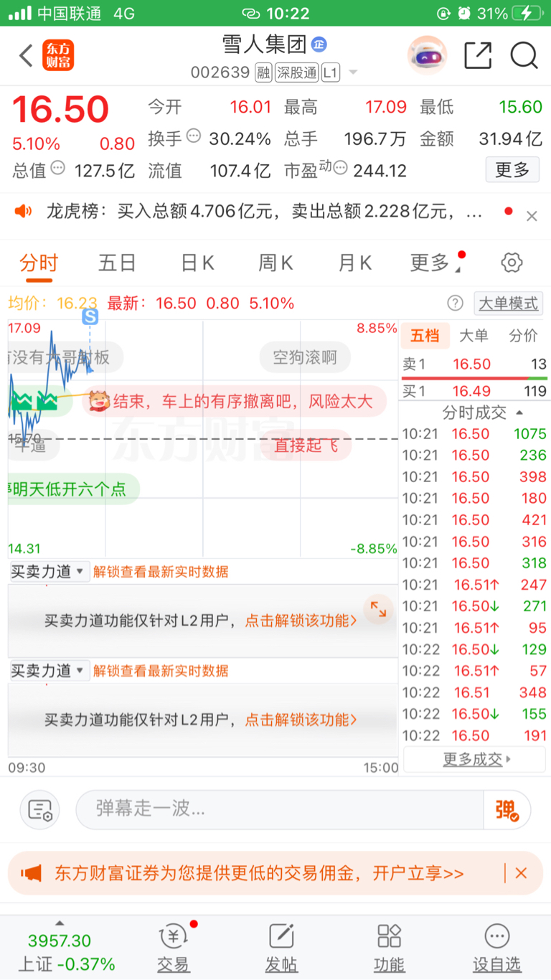This screenshot has height=980, width=551.
Task: Open the bullet-comment settings icon
Action: pos(40,809)
